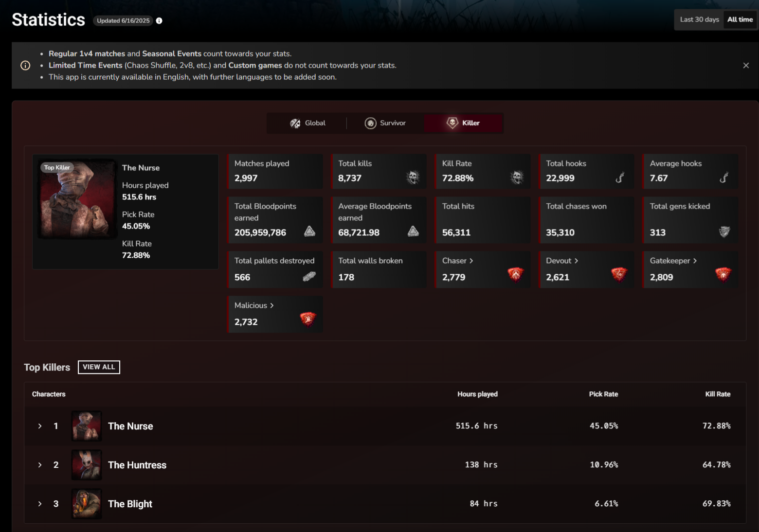Click The Nurse top killer portrait
The image size is (759, 532).
click(x=77, y=198)
